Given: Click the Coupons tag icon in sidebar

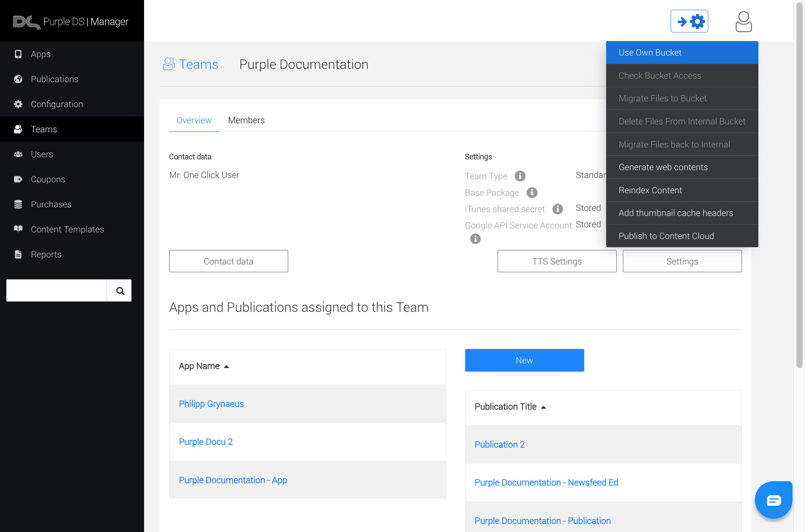Looking at the screenshot, I should pos(18,179).
